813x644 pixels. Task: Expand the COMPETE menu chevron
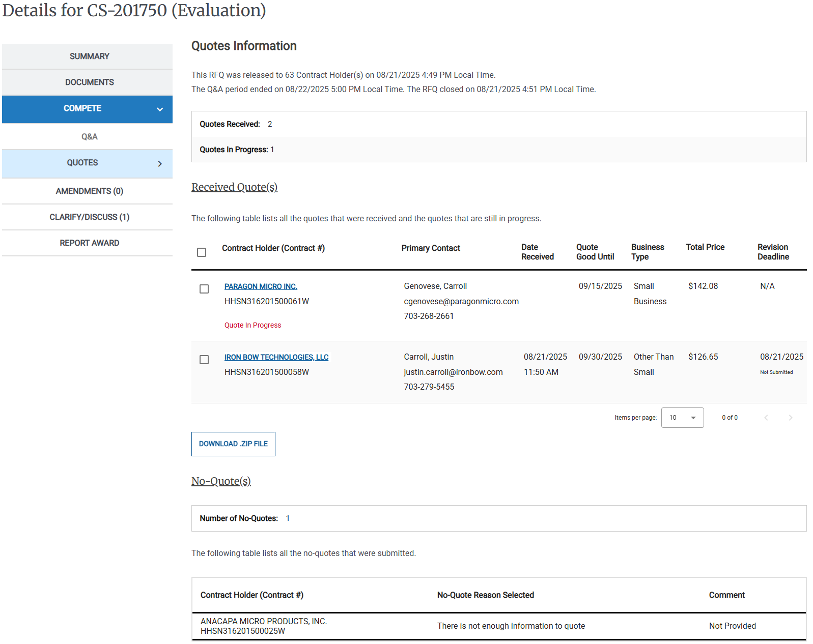[x=160, y=109]
